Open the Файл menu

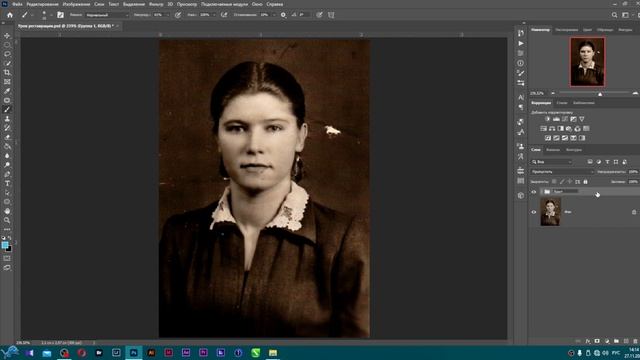pyautogui.click(x=17, y=4)
